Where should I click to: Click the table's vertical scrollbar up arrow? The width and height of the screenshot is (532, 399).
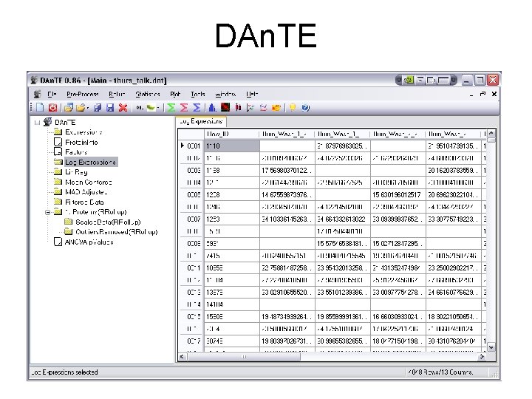[x=491, y=134]
